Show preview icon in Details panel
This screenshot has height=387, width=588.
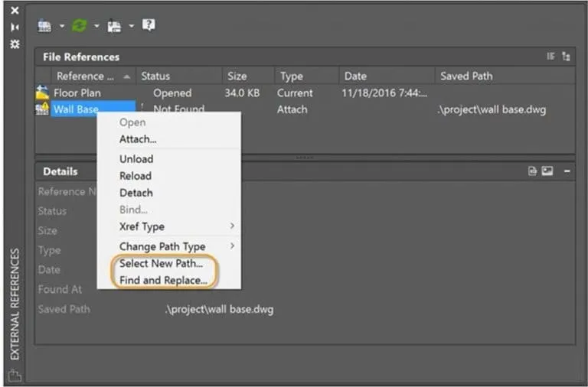coord(547,171)
